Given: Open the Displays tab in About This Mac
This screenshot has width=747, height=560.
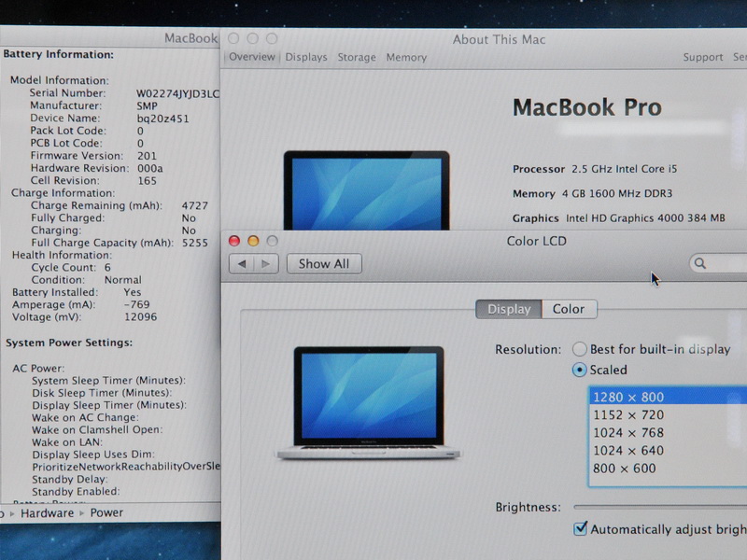Looking at the screenshot, I should 306,57.
